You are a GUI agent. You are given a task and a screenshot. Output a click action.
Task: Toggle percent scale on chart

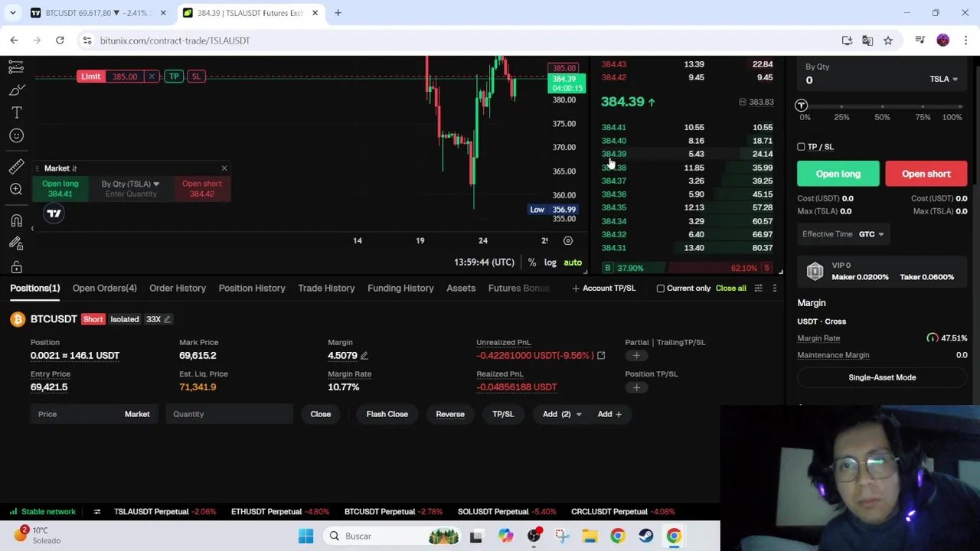tap(531, 262)
